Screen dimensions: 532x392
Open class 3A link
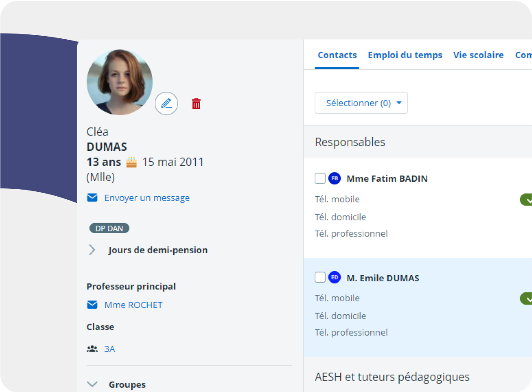[110, 349]
